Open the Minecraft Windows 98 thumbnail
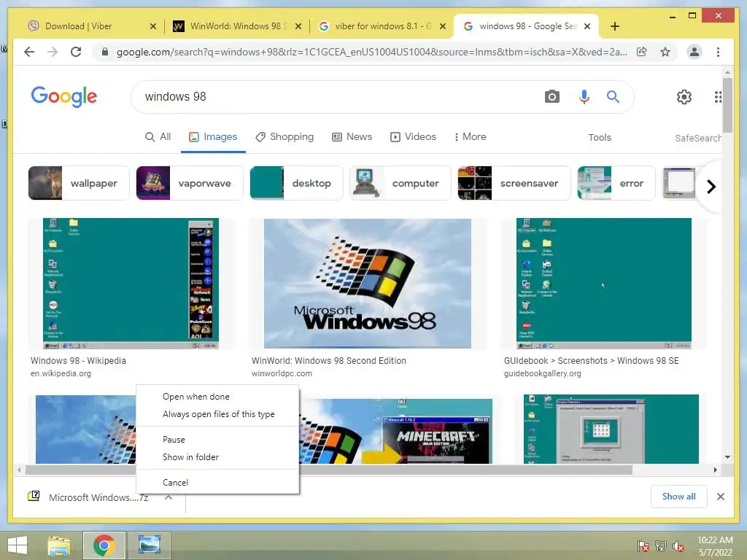Viewport: 747px width, 560px height. click(396, 431)
